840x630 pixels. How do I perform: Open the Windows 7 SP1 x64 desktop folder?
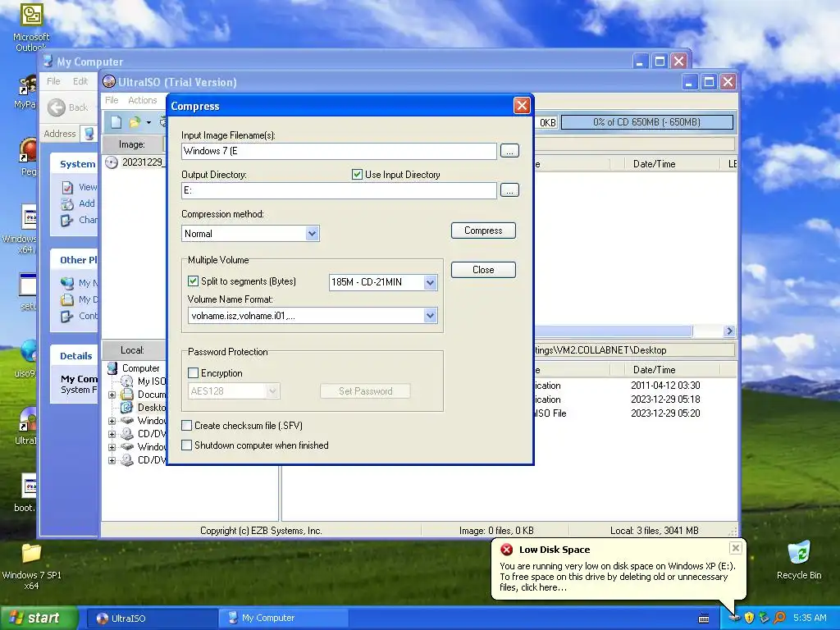(x=31, y=554)
